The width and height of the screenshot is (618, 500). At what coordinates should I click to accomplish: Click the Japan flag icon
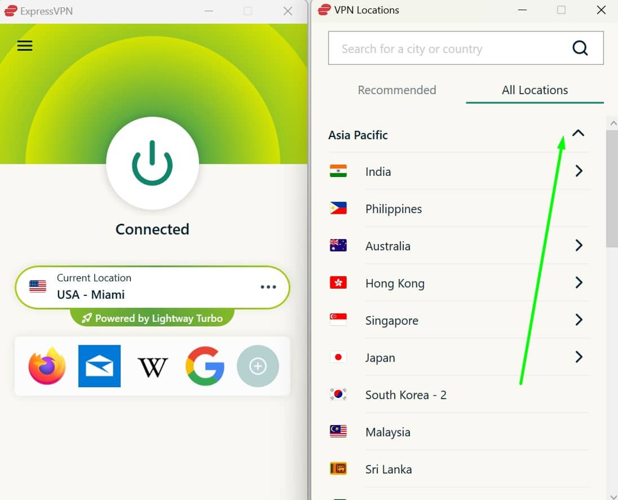[x=338, y=357]
